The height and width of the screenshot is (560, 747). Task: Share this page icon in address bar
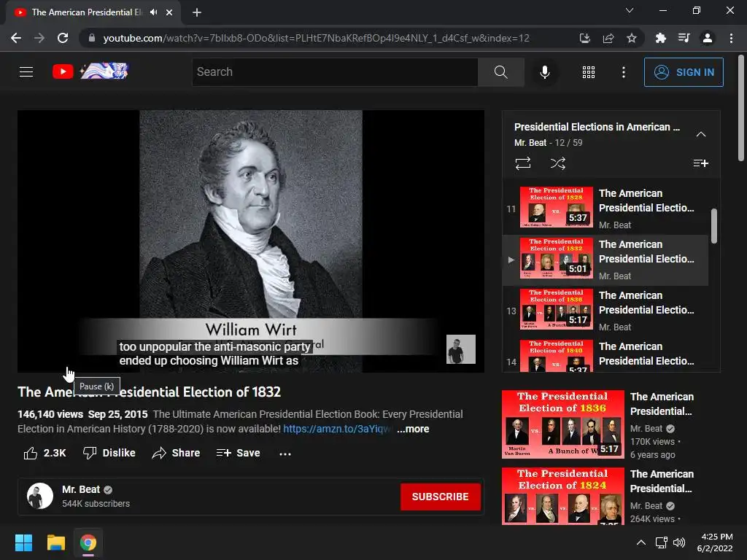[608, 38]
